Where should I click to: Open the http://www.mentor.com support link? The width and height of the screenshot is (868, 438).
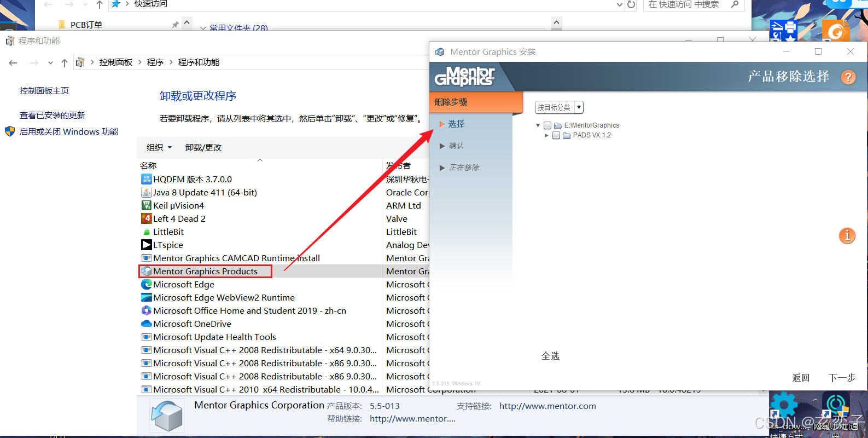tap(547, 406)
